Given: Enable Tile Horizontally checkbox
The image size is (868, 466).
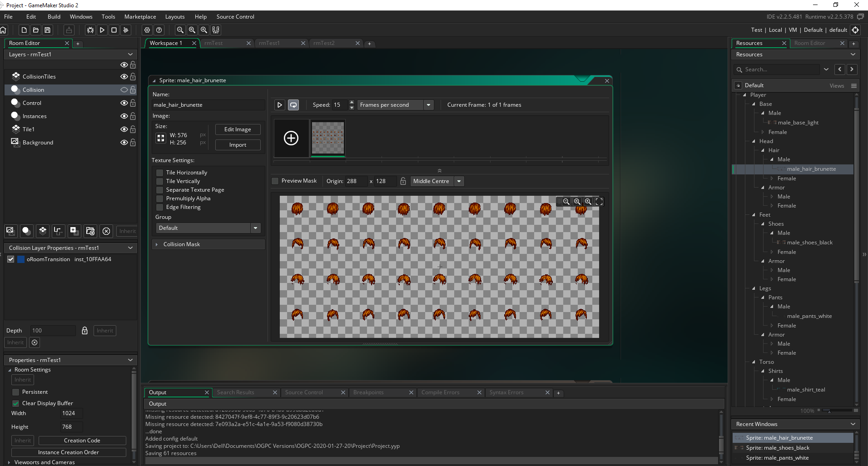Looking at the screenshot, I should click(160, 173).
